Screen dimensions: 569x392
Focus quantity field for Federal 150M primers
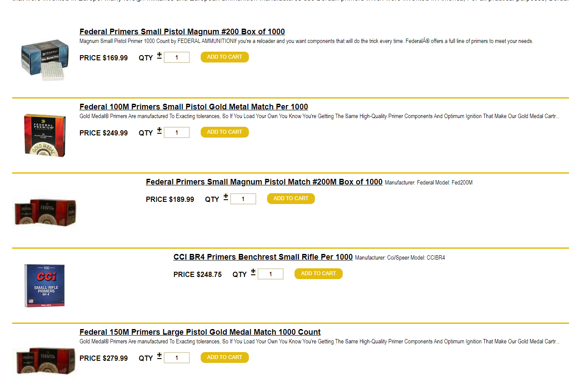(177, 358)
